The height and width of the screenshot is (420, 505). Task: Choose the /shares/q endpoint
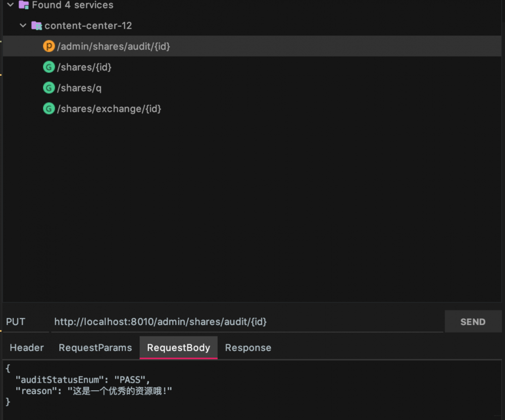coord(79,88)
